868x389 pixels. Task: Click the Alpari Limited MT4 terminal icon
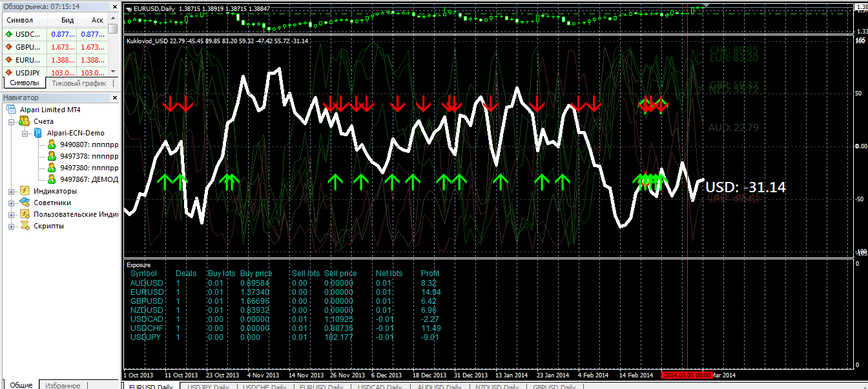(12, 110)
